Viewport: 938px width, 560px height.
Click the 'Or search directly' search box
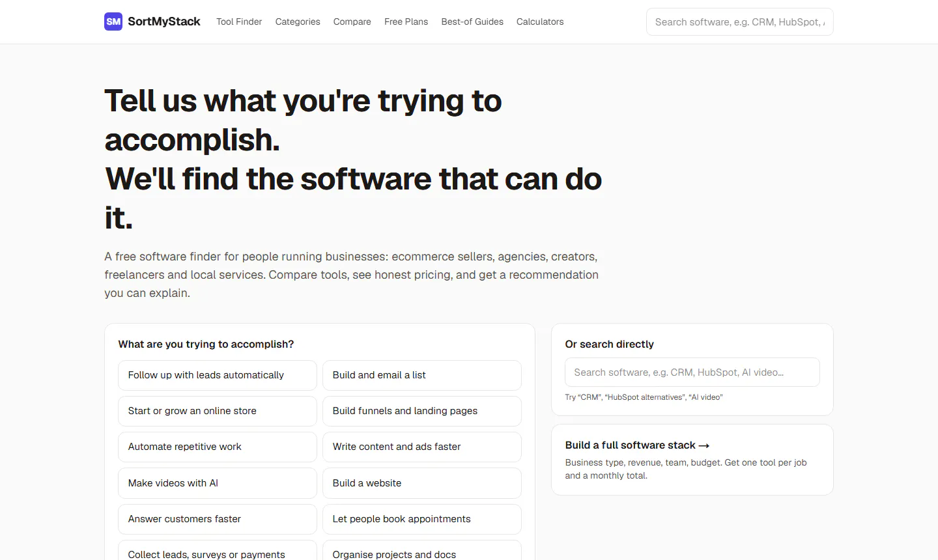[692, 372]
